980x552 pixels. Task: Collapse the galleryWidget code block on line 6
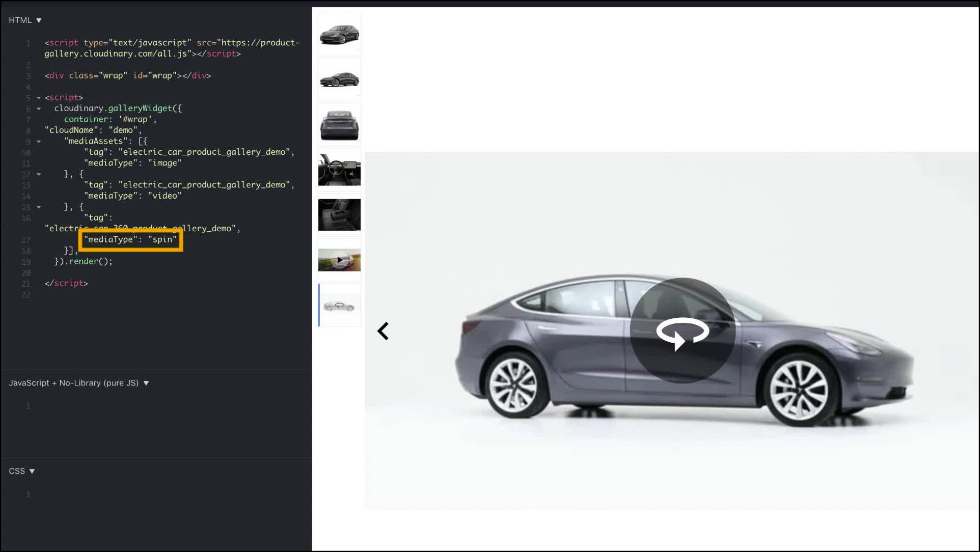click(39, 108)
